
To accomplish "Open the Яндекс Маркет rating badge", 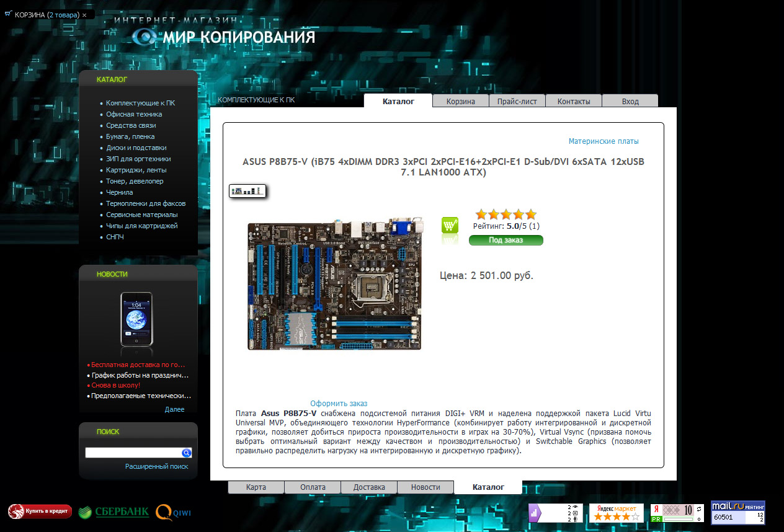I will pyautogui.click(x=616, y=513).
